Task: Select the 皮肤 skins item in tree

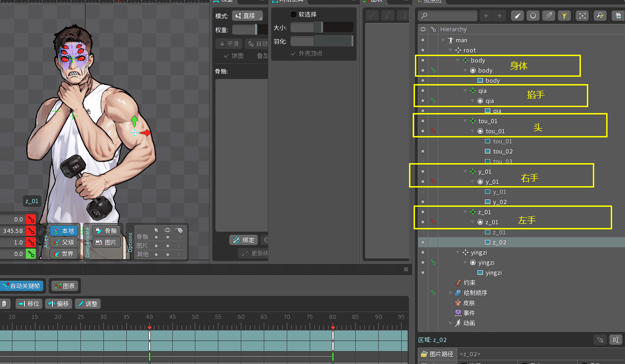Action: [x=469, y=303]
